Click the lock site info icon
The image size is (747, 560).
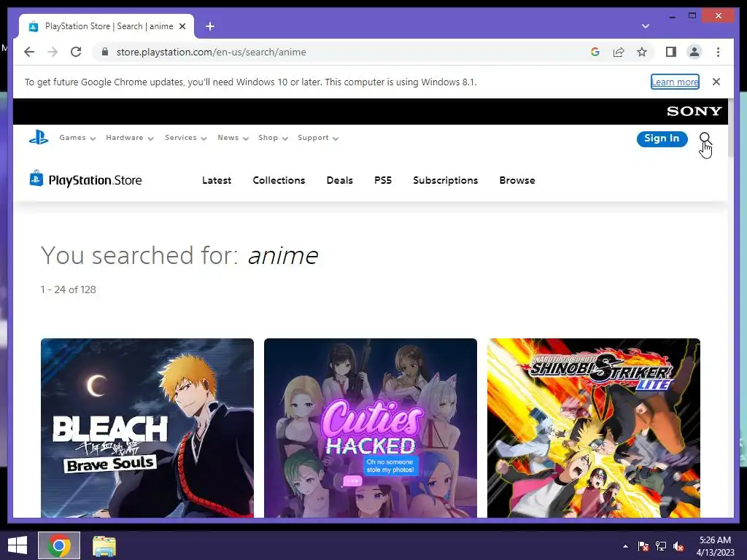click(105, 52)
